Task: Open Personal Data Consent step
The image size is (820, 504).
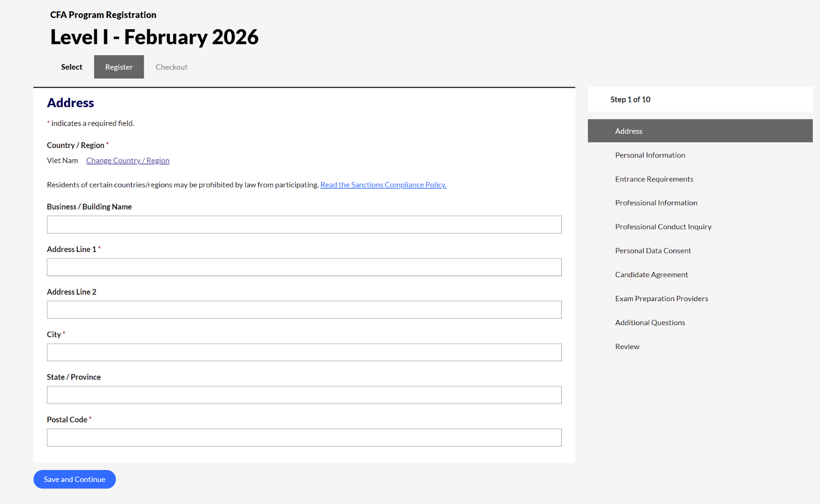Action: coord(653,251)
